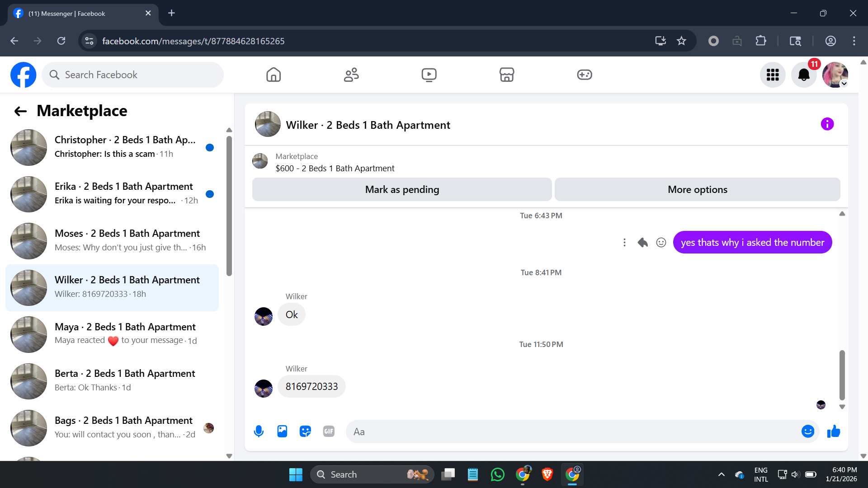Screen dimensions: 868x488
Task: Open the GIF picker
Action: pyautogui.click(x=329, y=432)
